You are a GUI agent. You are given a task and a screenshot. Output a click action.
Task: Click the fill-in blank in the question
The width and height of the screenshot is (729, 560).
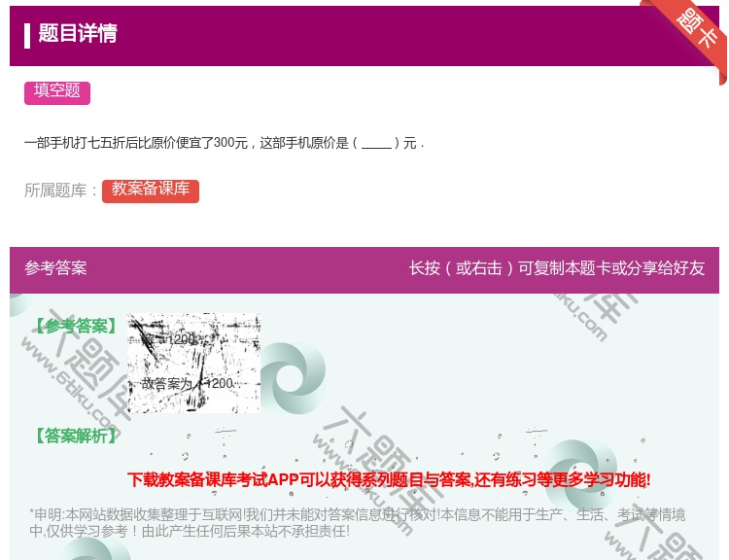coord(376,143)
